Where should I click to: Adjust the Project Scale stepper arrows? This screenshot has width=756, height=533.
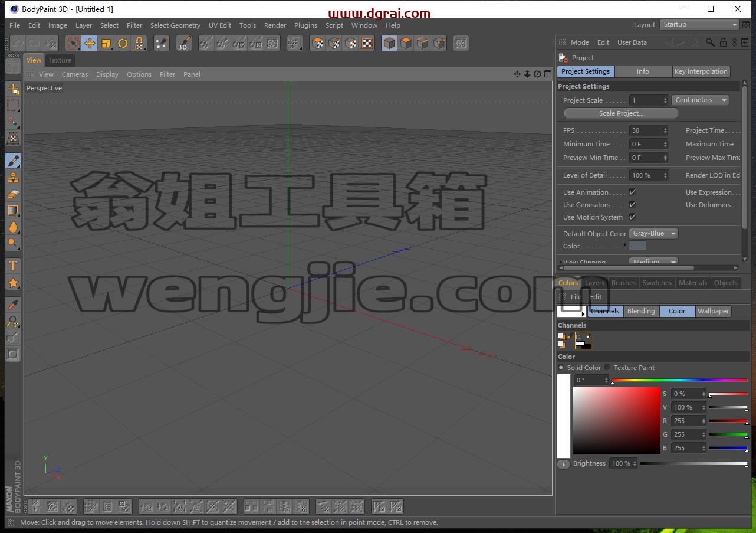665,100
